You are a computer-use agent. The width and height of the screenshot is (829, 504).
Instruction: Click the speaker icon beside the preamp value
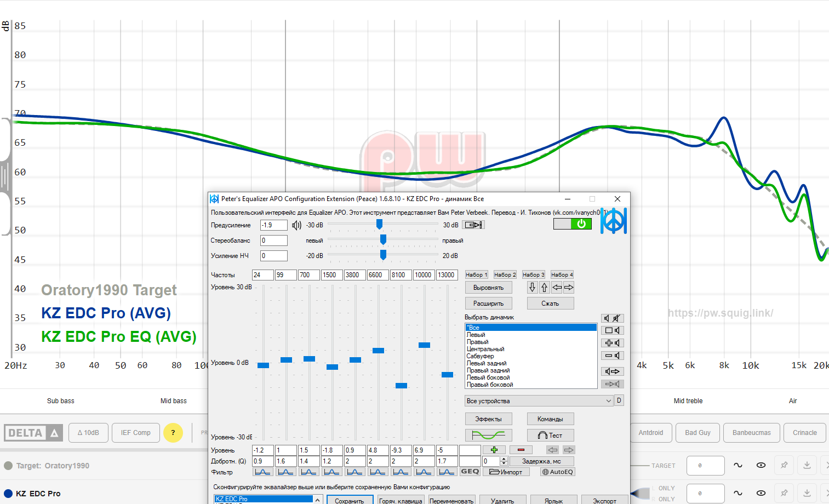pos(297,225)
